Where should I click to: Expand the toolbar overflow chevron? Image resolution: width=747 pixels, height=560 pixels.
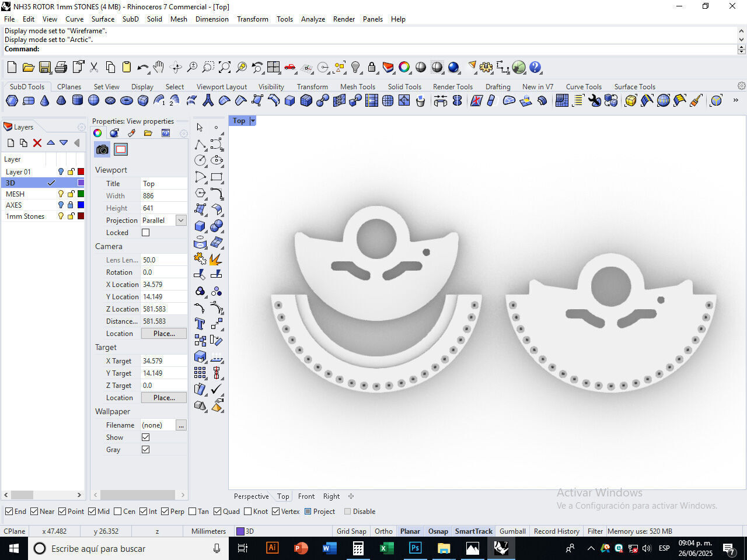coord(735,100)
